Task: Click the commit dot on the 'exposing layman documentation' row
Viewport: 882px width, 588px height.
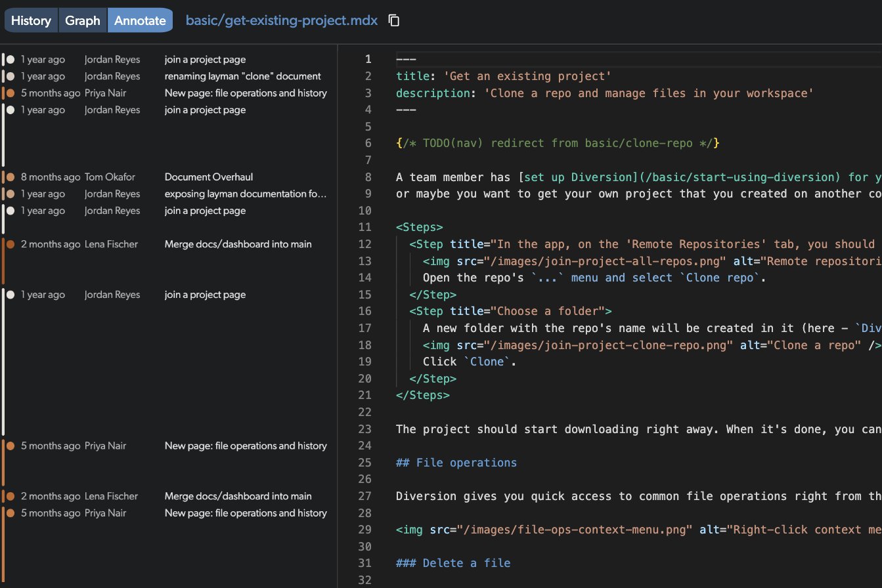Action: (x=11, y=194)
